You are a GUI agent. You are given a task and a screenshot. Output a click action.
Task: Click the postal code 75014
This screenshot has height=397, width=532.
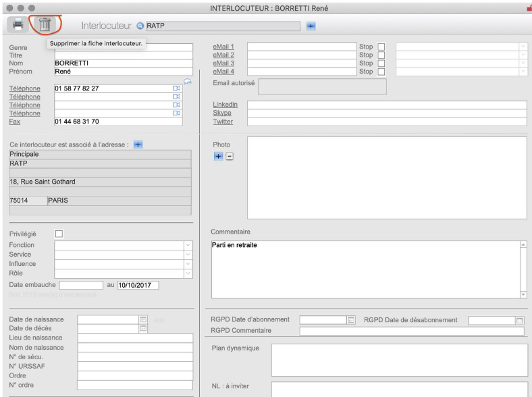pyautogui.click(x=28, y=201)
